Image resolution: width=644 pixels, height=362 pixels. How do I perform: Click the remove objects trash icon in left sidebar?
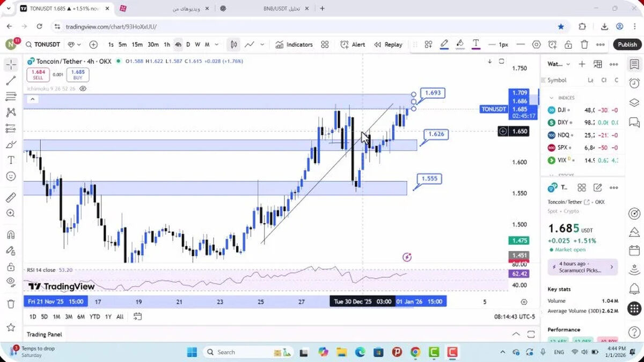[x=11, y=304]
